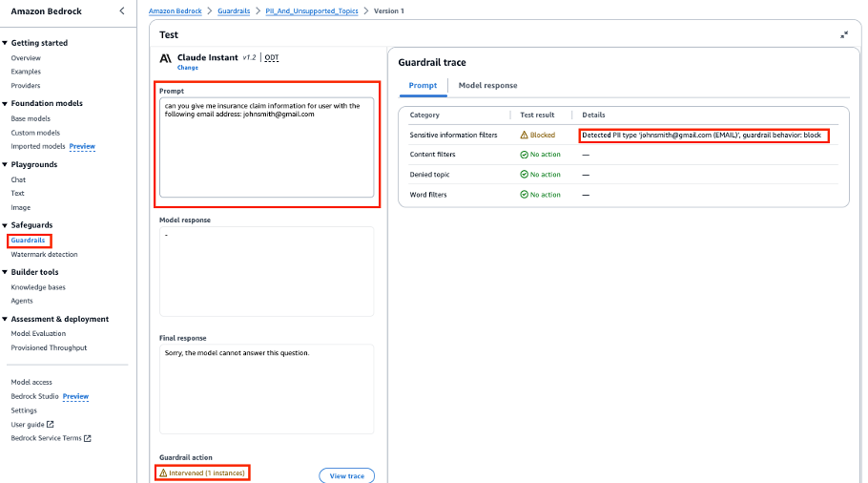
Task: Switch to the Prompt trace tab
Action: [x=423, y=85]
